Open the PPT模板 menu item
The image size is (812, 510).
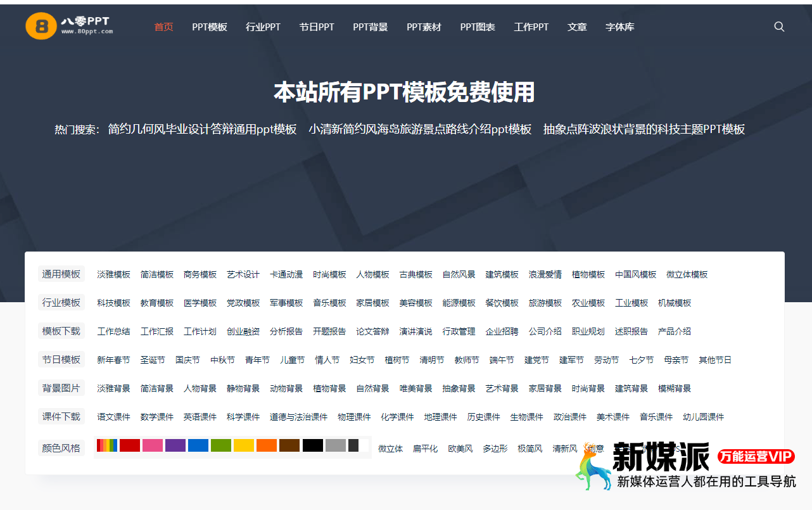coord(210,27)
